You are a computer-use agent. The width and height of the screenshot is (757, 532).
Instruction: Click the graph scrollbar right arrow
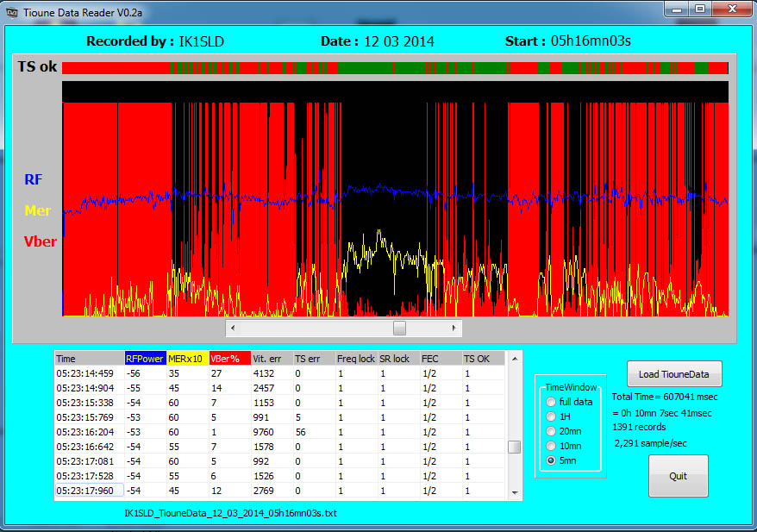(454, 329)
